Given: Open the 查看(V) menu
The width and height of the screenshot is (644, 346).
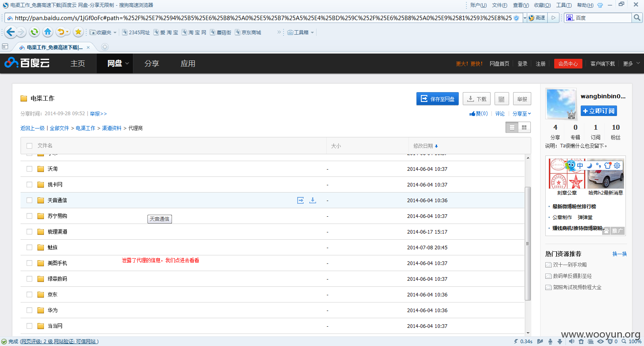Looking at the screenshot, I should click(521, 5).
